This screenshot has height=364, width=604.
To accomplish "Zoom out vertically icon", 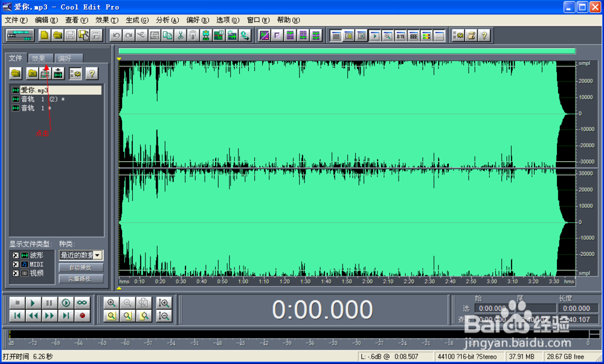I will pyautogui.click(x=164, y=316).
